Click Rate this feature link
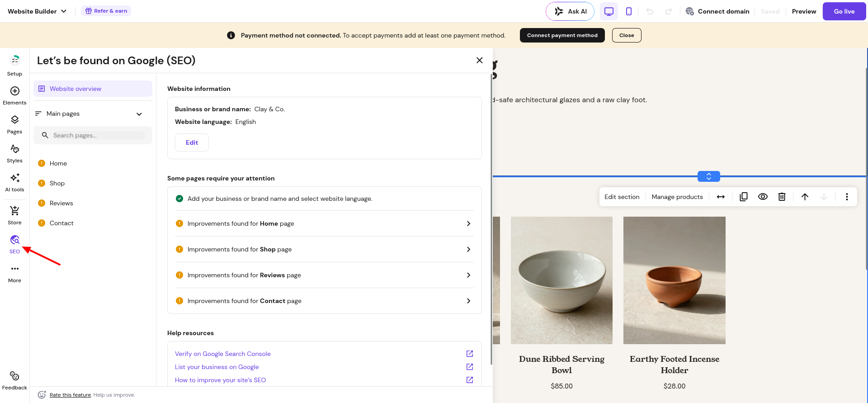 pyautogui.click(x=70, y=395)
